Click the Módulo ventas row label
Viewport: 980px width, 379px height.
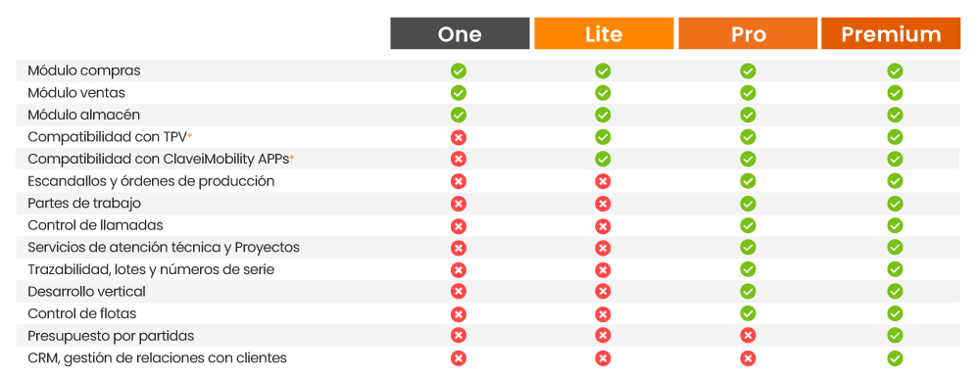76,93
